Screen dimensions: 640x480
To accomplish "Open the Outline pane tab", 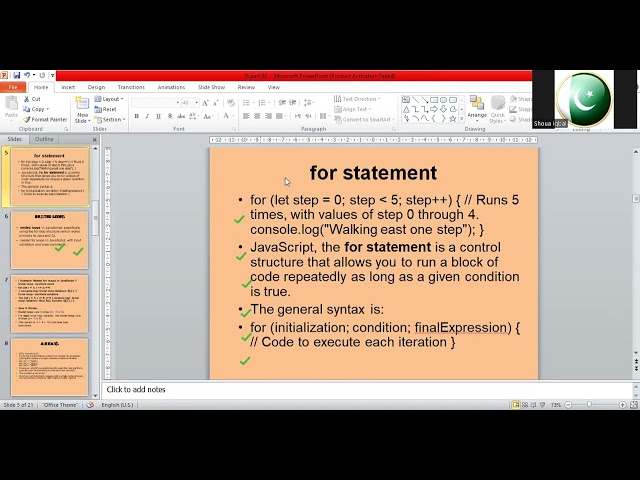I will [44, 139].
